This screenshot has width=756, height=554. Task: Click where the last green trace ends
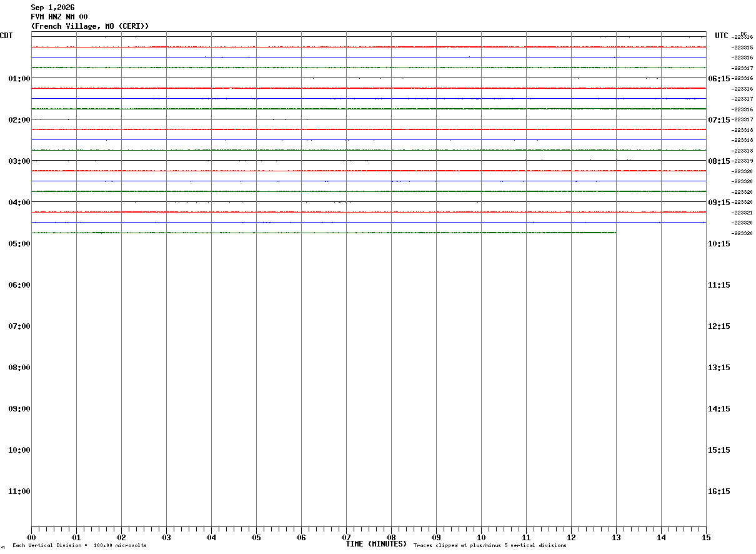point(615,233)
